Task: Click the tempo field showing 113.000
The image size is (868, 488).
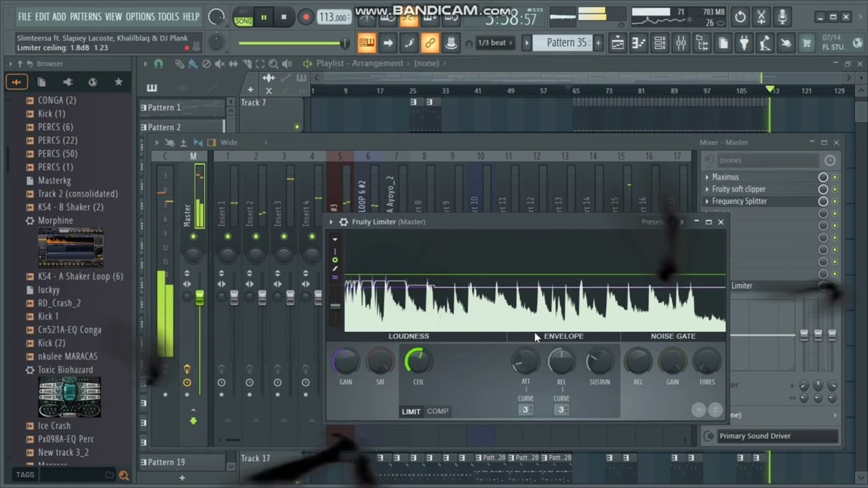Action: [x=333, y=18]
